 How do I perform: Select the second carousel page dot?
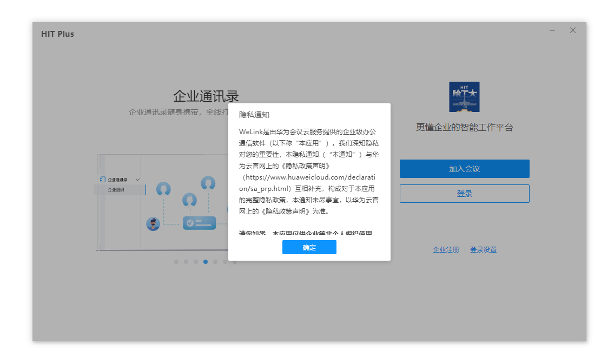(x=186, y=262)
